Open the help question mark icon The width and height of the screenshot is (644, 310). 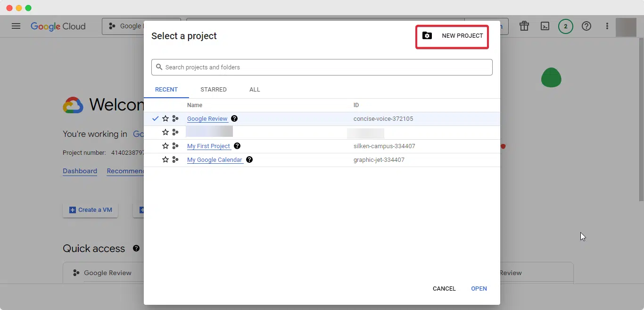coord(586,26)
